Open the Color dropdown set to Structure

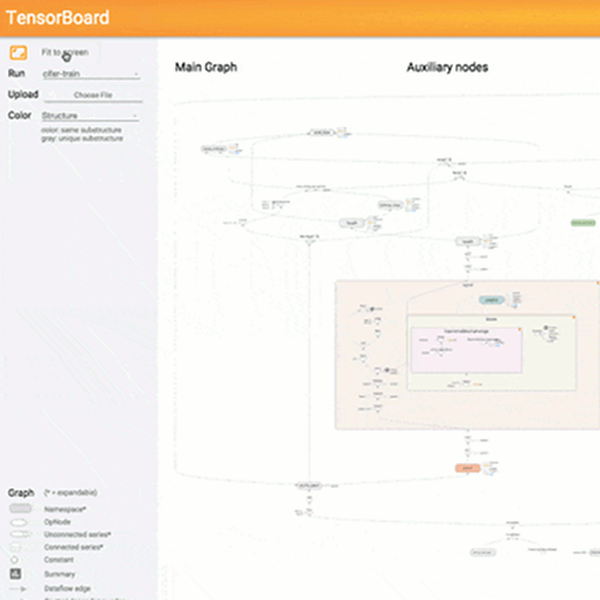point(90,116)
